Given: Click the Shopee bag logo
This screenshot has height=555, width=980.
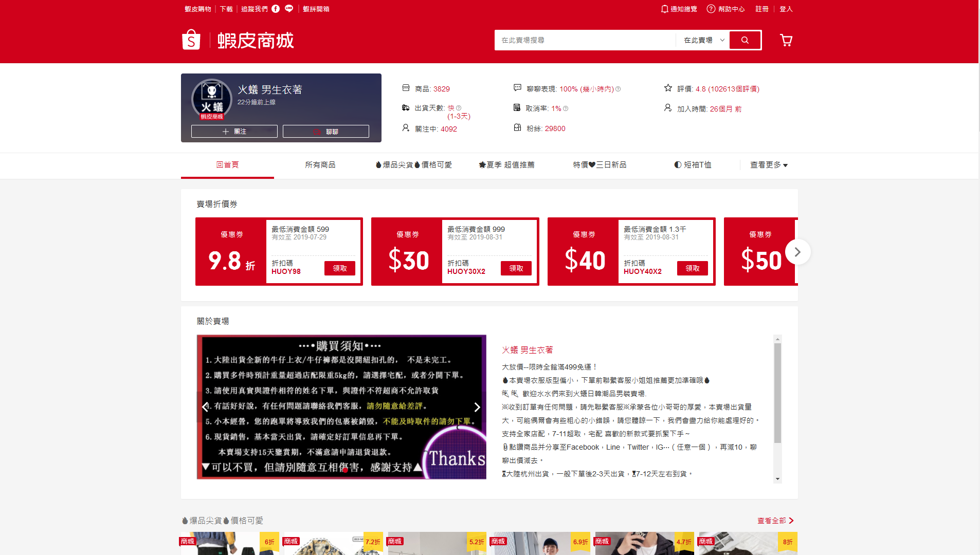Looking at the screenshot, I should (x=191, y=40).
